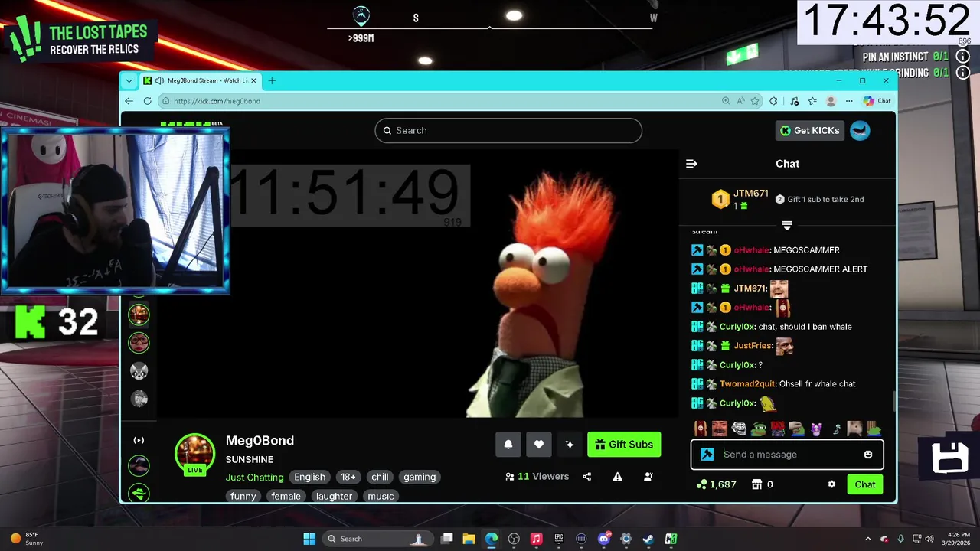This screenshot has height=551, width=980.
Task: Click the sparkle icon beside the heart
Action: tap(569, 445)
